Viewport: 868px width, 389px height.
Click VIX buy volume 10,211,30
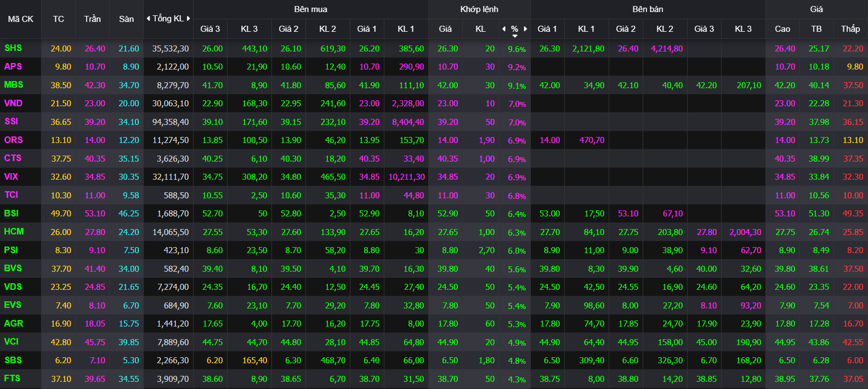(x=406, y=177)
